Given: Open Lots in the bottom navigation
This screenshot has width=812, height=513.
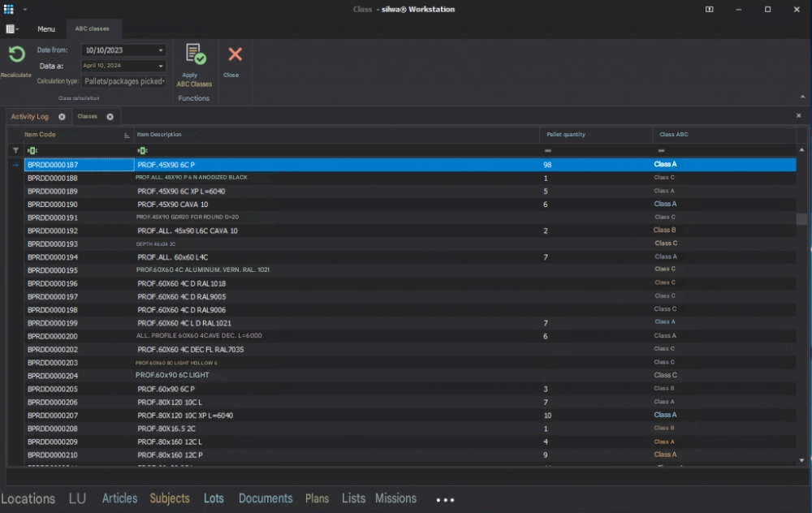Looking at the screenshot, I should [214, 498].
